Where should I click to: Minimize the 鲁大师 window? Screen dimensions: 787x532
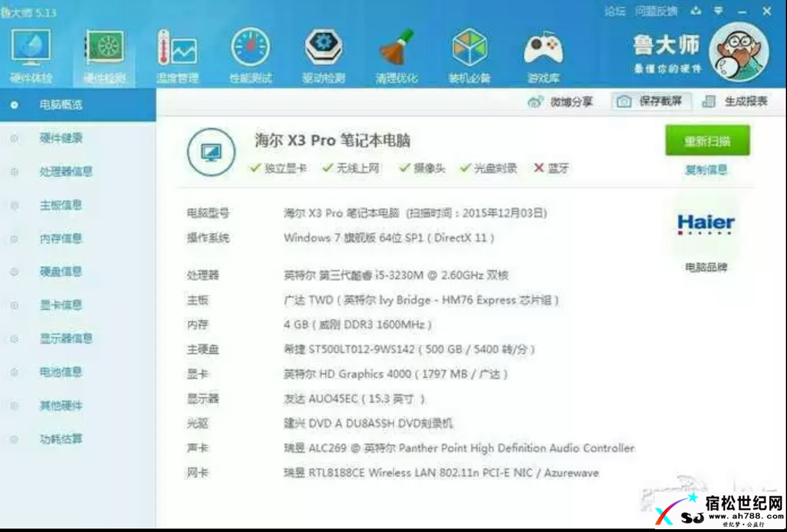[x=742, y=11]
